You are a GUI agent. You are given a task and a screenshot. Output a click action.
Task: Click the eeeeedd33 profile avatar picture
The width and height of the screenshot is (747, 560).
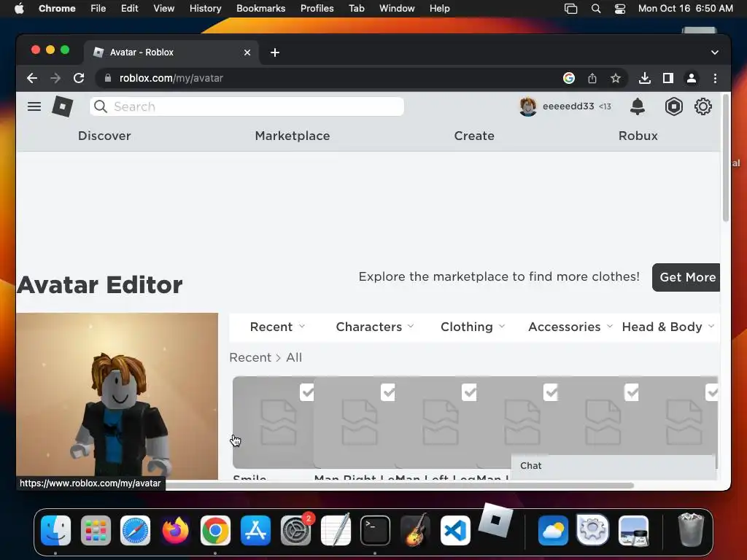point(528,106)
